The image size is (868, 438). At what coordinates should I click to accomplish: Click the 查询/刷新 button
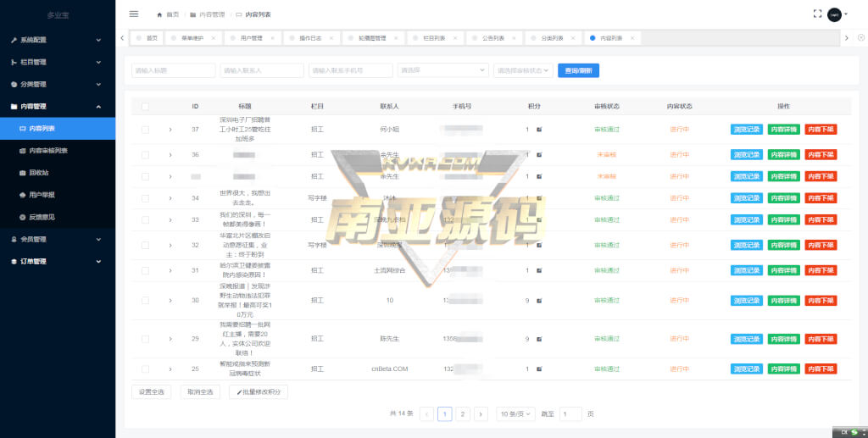[x=578, y=71]
